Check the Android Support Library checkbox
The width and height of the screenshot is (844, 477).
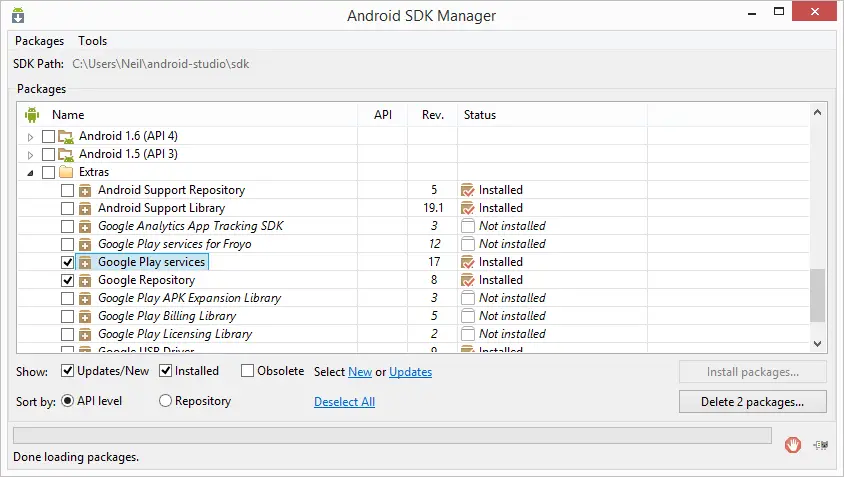(67, 208)
